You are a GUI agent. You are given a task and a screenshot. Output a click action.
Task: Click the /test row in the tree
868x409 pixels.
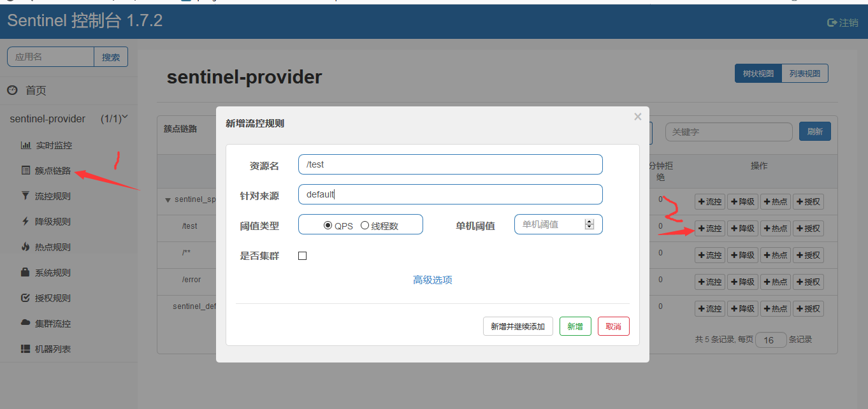[189, 226]
